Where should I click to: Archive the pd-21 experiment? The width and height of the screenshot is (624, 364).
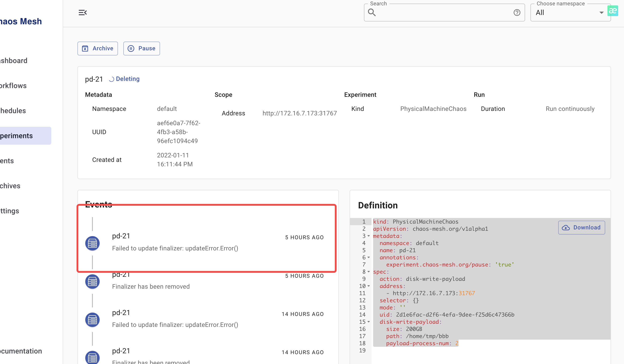98,49
